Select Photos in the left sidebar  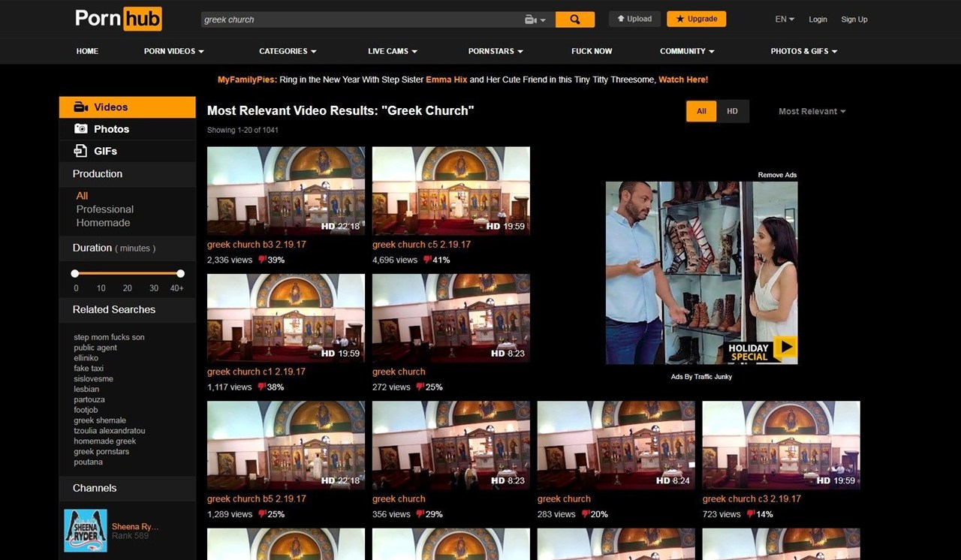tap(111, 129)
